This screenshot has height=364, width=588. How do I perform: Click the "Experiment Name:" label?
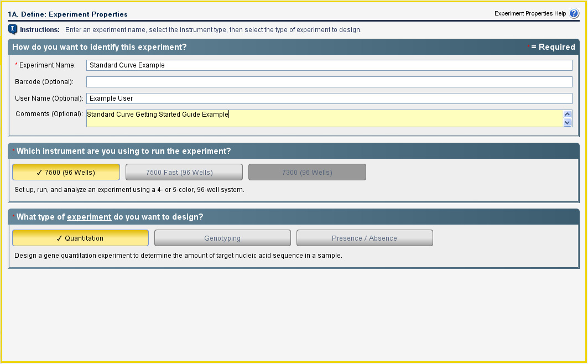(x=48, y=65)
